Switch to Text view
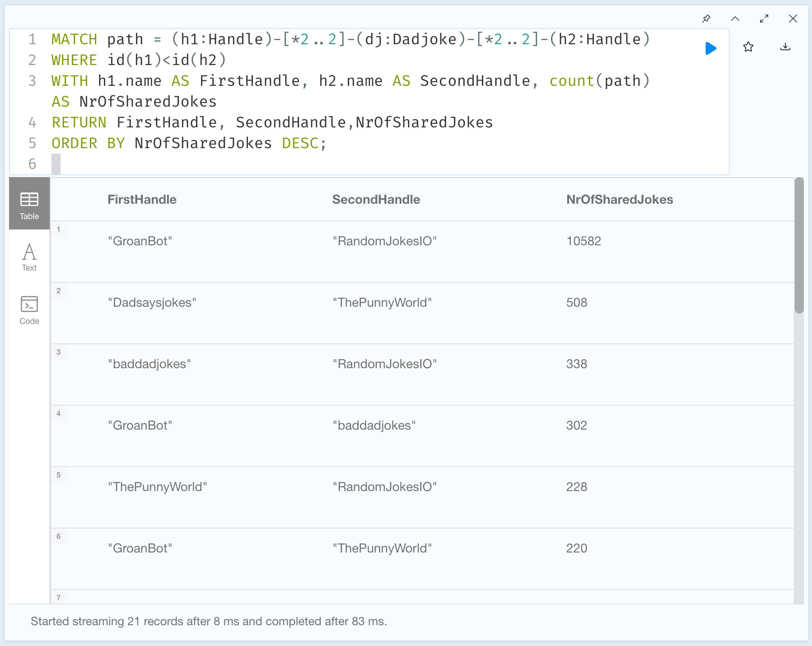Screen dimensions: 812x646 tap(29, 257)
